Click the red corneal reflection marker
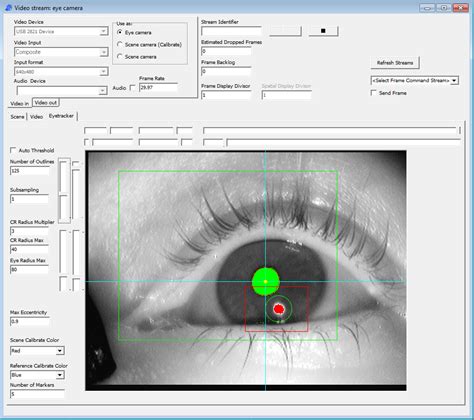The height and width of the screenshot is (420, 474). click(x=279, y=309)
